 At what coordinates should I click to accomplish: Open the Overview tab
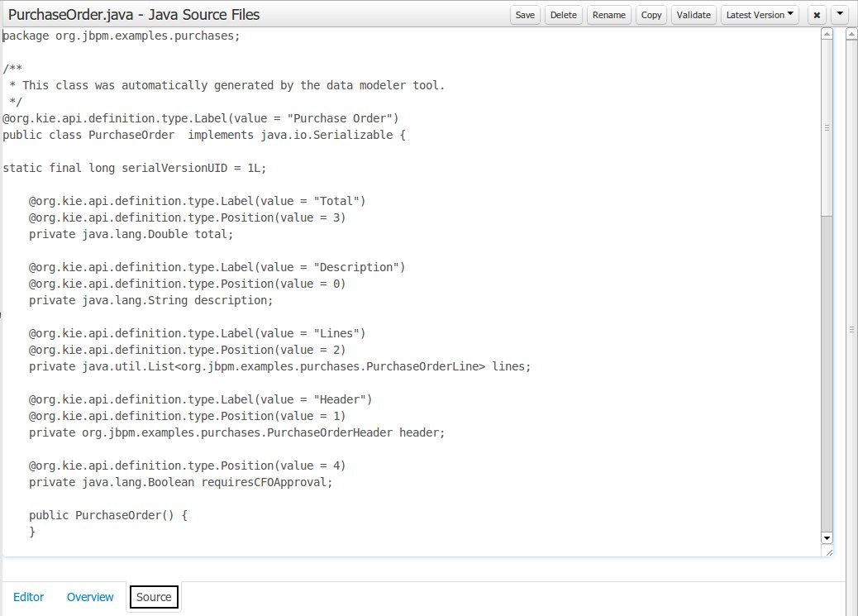click(90, 597)
